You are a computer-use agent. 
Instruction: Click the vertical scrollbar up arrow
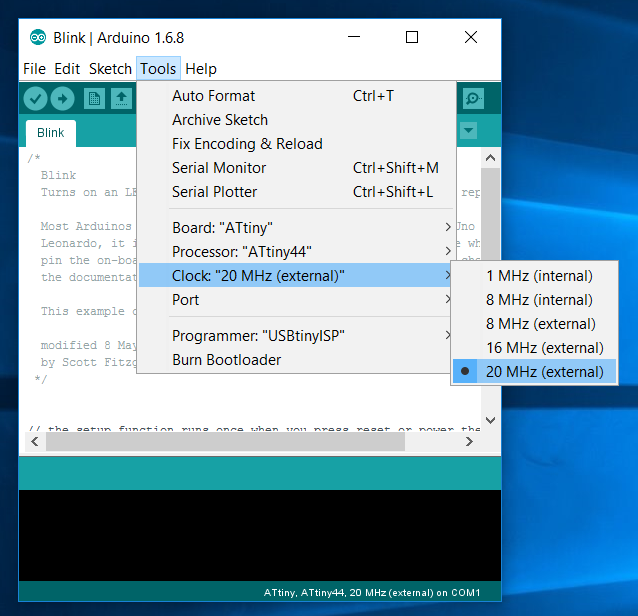tap(491, 158)
